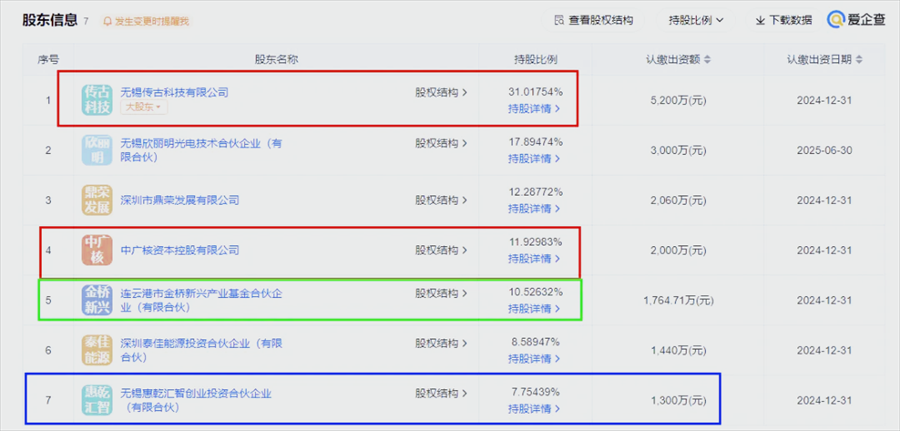This screenshot has height=431, width=900.
Task: Click the 1,300万(元) amount cell
Action: [x=678, y=400]
